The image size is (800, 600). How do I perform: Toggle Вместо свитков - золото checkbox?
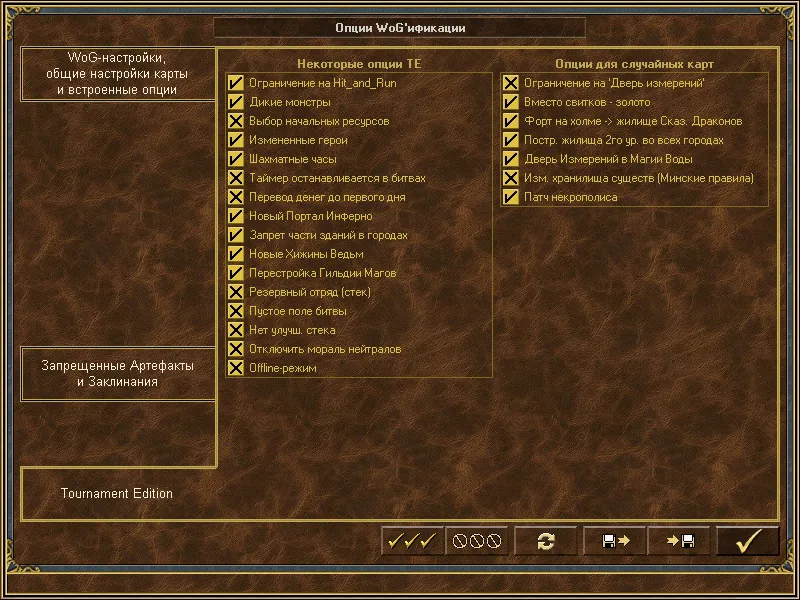pos(510,102)
